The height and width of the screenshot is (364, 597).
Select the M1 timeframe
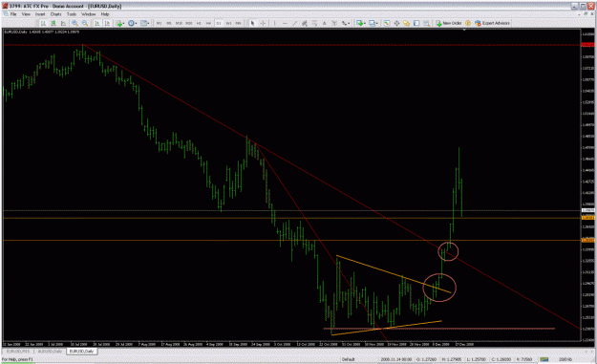pos(159,23)
